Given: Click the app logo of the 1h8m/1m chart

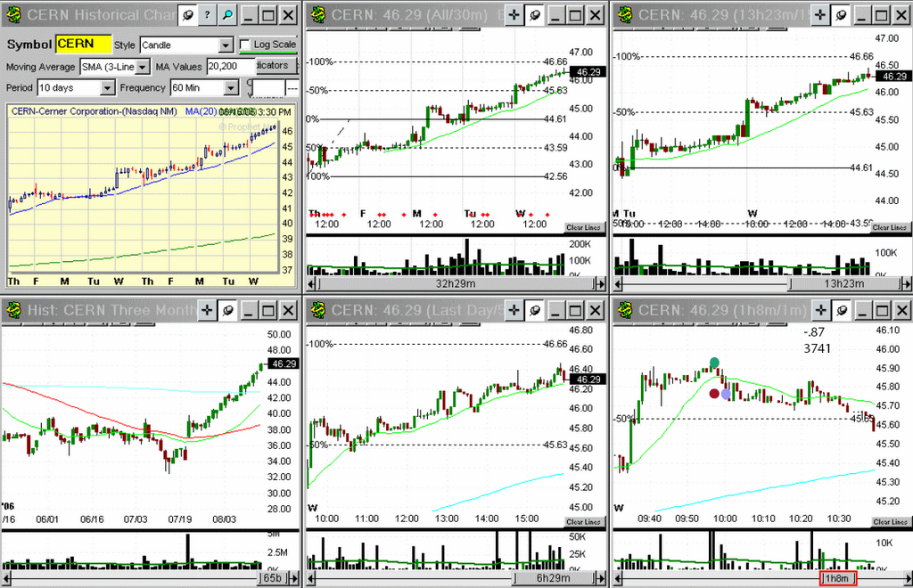Looking at the screenshot, I should 625,311.
